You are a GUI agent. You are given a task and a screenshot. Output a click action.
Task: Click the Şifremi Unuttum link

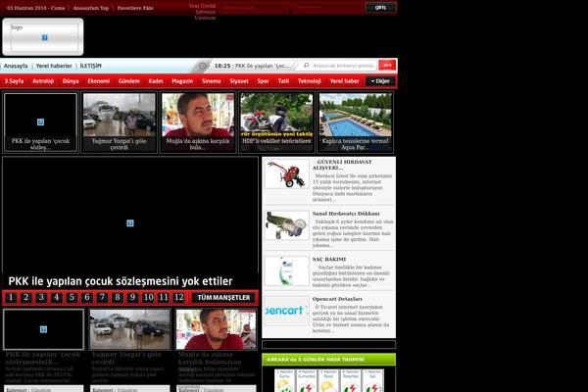pyautogui.click(x=205, y=15)
